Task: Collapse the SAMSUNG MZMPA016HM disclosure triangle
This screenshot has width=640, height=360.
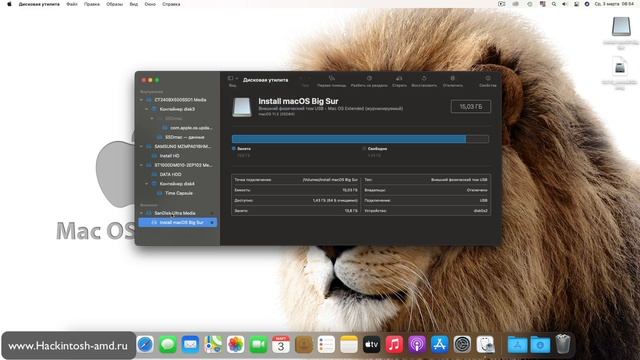Action: click(x=142, y=146)
